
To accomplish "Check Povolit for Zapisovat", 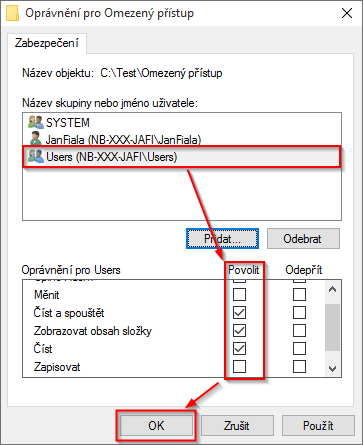I will pyautogui.click(x=239, y=367).
